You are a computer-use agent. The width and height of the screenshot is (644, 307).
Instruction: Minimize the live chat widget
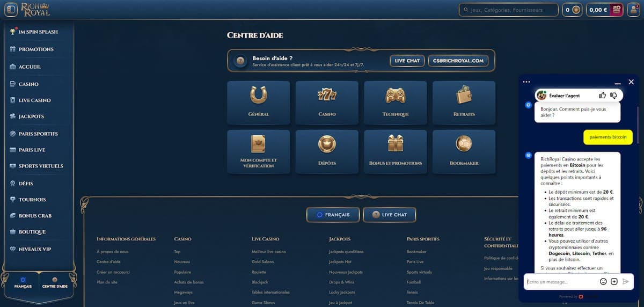(x=618, y=83)
